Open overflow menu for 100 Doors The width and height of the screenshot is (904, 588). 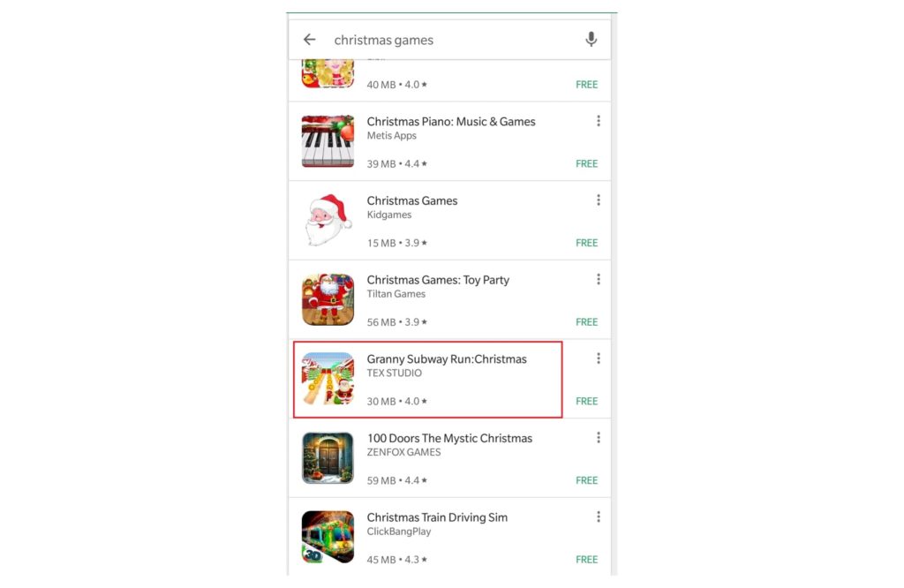[599, 438]
